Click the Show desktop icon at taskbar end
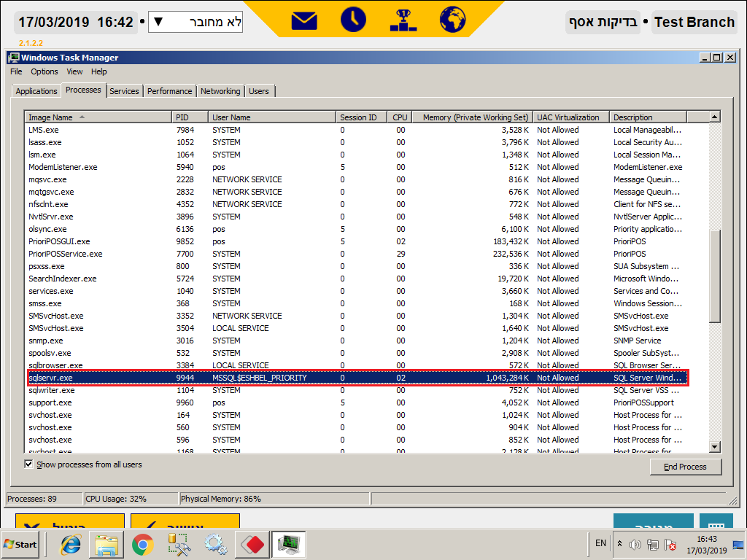This screenshot has height=560, width=747. [738, 544]
